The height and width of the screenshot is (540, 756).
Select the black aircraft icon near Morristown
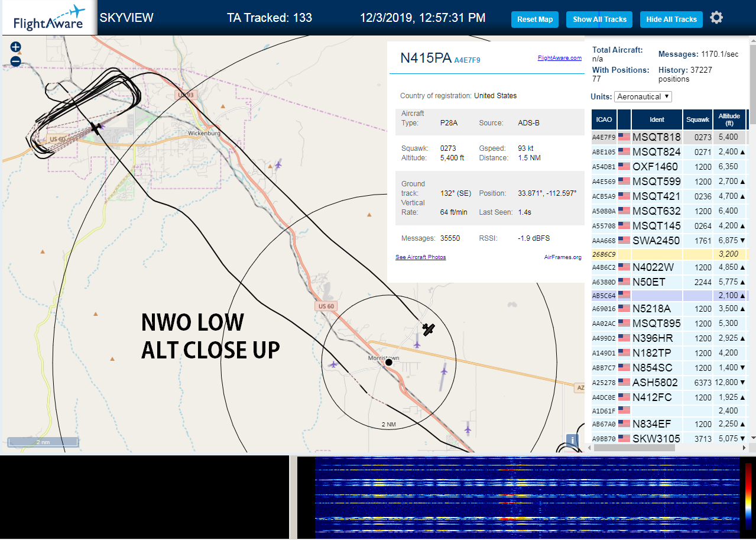(x=429, y=329)
